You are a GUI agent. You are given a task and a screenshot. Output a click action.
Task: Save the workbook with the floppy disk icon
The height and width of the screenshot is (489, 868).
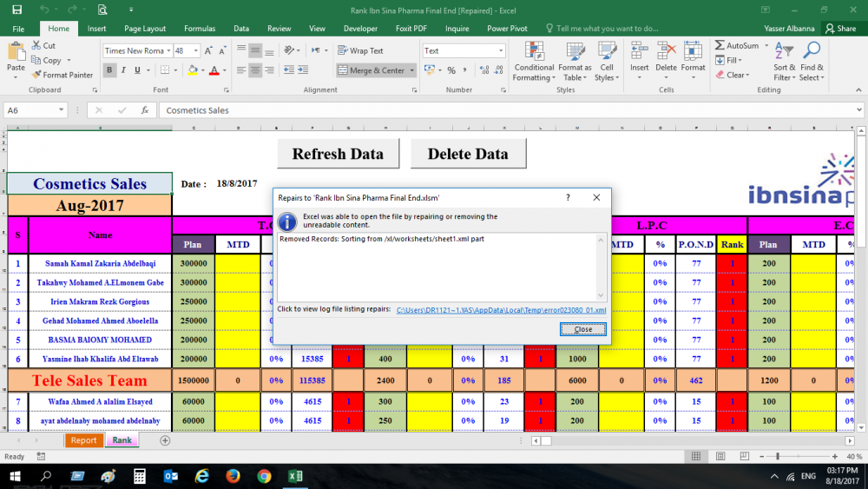click(17, 10)
